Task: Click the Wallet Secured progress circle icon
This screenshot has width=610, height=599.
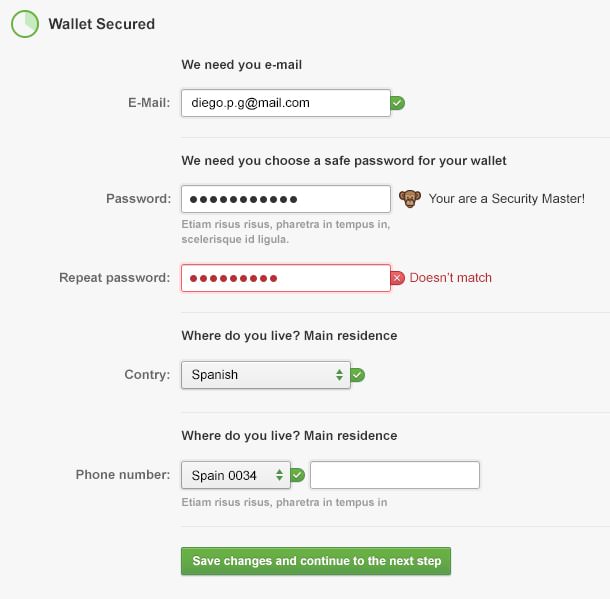Action: pos(25,24)
